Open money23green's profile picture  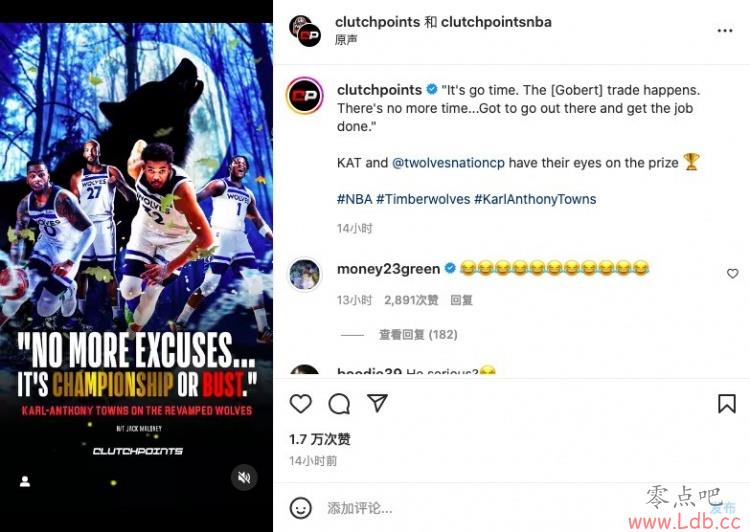tap(305, 274)
